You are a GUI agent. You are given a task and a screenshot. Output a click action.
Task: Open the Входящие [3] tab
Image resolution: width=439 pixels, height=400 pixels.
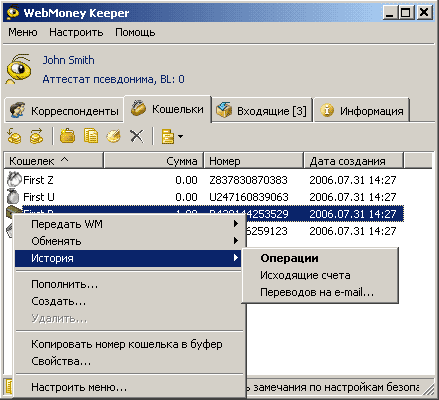click(x=262, y=110)
